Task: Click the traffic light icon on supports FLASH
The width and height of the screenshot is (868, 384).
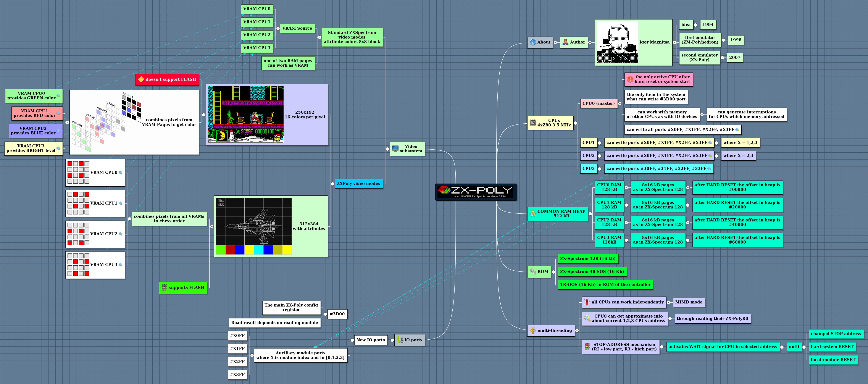Action: coord(164,288)
